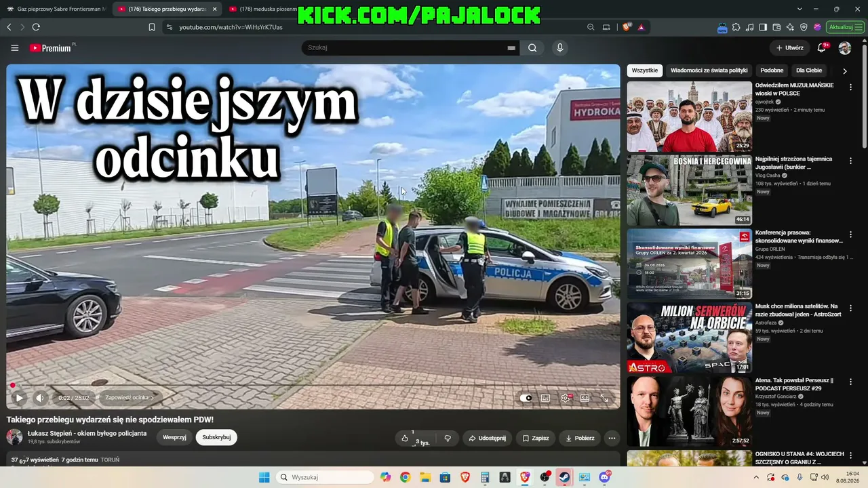Open the Brave Wallet icon

[x=776, y=27]
